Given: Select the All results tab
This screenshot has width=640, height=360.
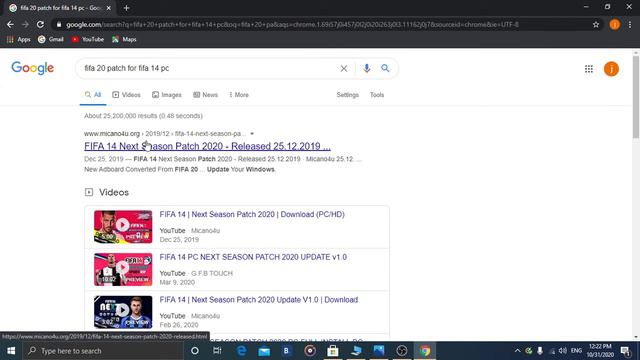Looking at the screenshot, I should [x=93, y=95].
